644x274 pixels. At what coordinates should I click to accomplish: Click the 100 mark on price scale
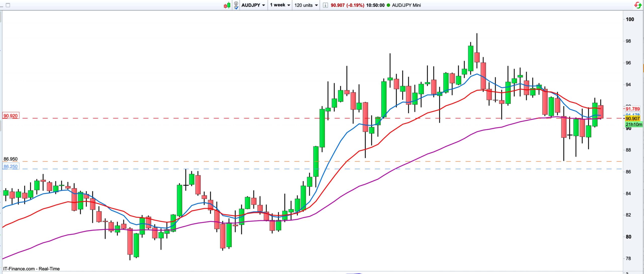[x=630, y=19]
